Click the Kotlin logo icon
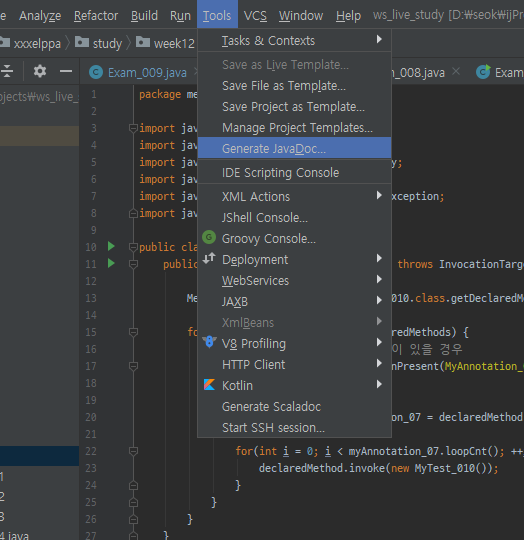The width and height of the screenshot is (524, 540). [209, 385]
